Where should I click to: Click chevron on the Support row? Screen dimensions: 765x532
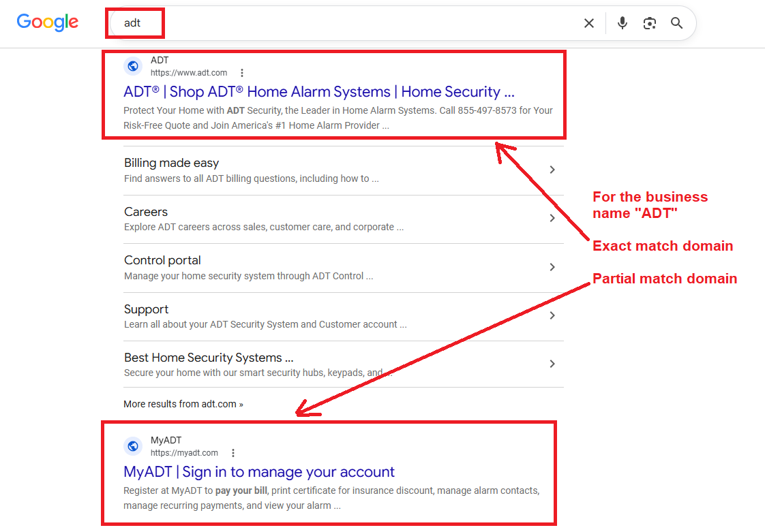tap(552, 315)
